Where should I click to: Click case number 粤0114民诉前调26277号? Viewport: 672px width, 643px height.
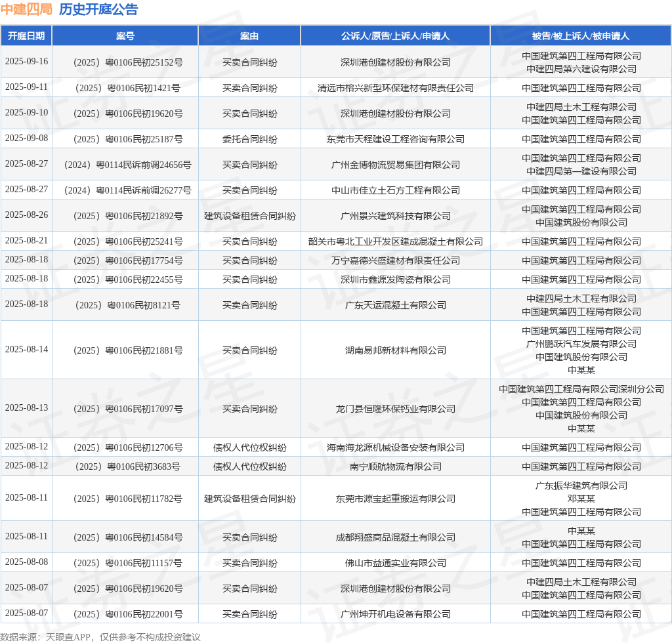click(128, 191)
